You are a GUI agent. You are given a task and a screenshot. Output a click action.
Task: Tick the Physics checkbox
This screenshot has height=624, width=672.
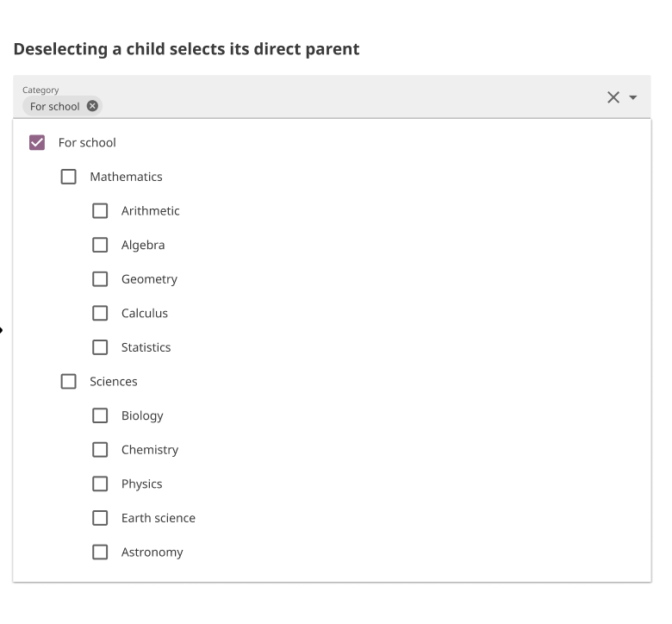pos(100,484)
